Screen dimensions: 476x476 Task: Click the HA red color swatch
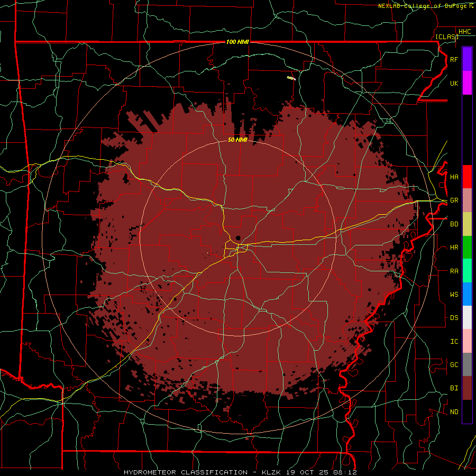click(x=467, y=177)
